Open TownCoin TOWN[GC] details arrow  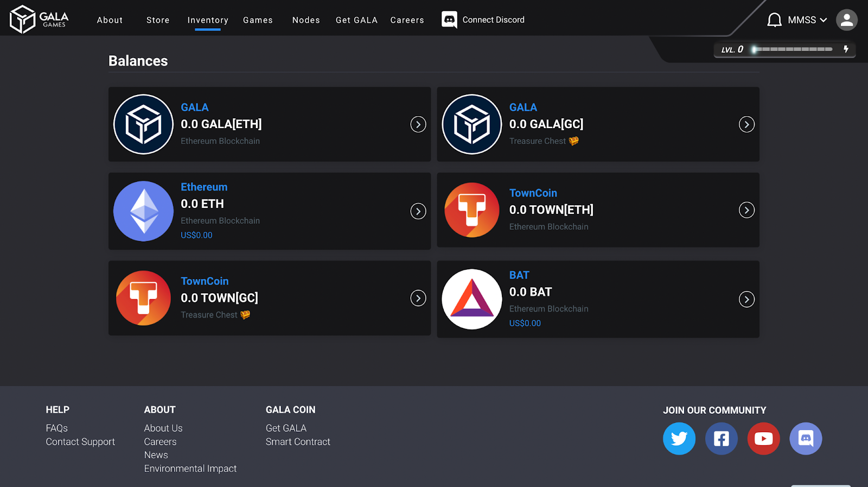coord(418,298)
